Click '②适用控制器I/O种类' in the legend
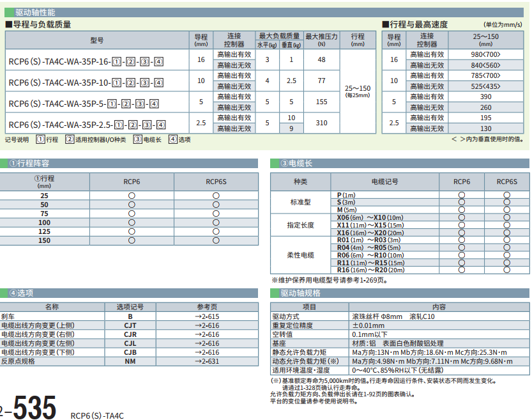532x420 pixels. (x=96, y=139)
